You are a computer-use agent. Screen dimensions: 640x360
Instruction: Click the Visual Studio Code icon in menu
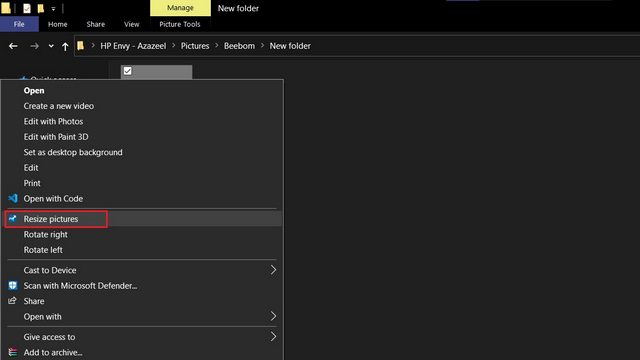pos(13,198)
